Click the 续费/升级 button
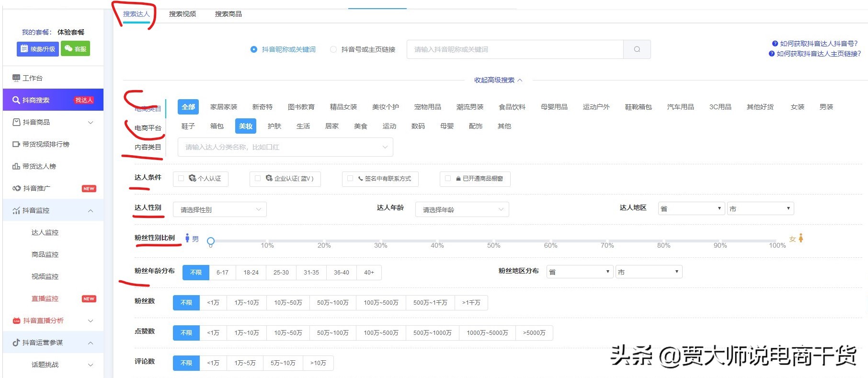Viewport: 868px width, 378px height. coord(38,49)
